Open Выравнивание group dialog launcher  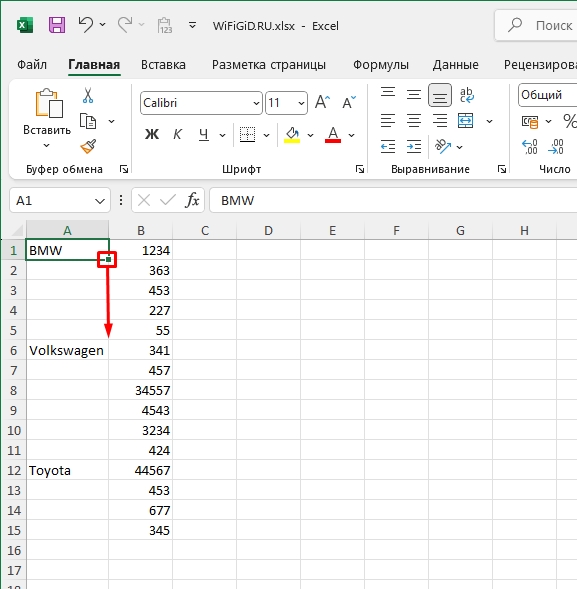tap(501, 169)
